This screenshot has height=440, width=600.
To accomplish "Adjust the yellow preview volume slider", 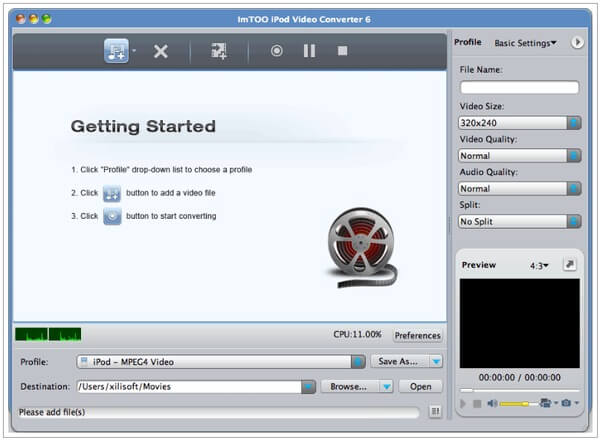I will (518, 404).
